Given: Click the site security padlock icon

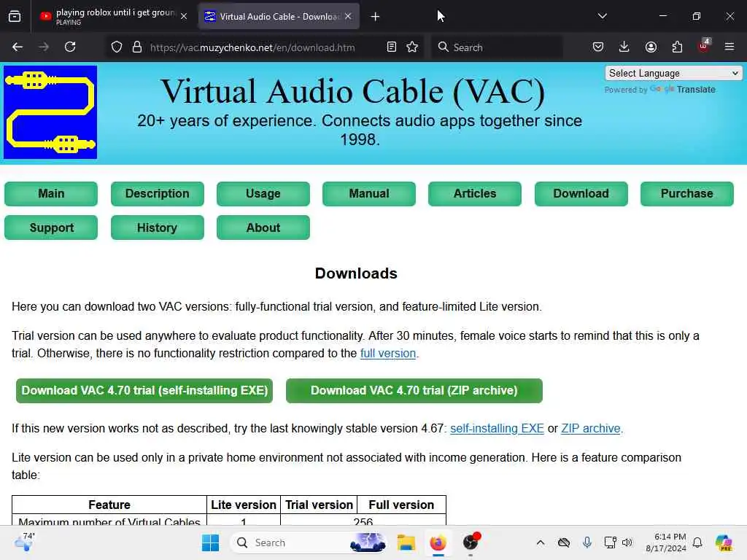Looking at the screenshot, I should (x=137, y=47).
